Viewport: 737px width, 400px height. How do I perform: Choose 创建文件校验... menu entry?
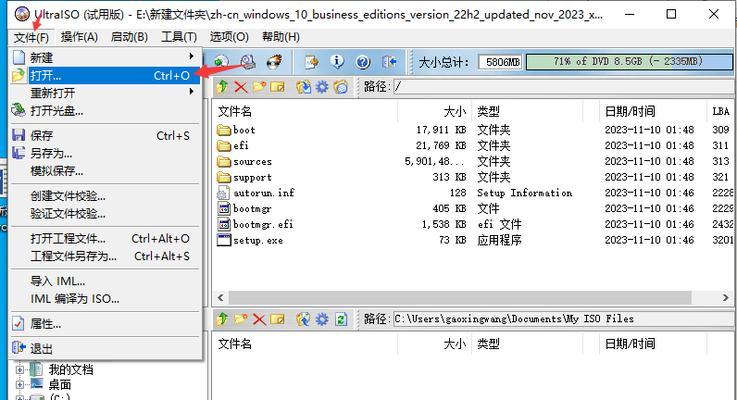point(106,196)
